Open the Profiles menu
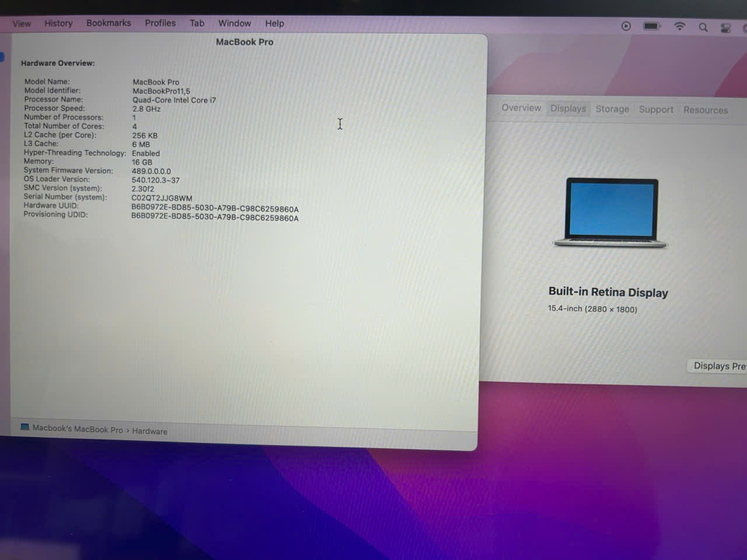This screenshot has width=747, height=560. pos(160,23)
